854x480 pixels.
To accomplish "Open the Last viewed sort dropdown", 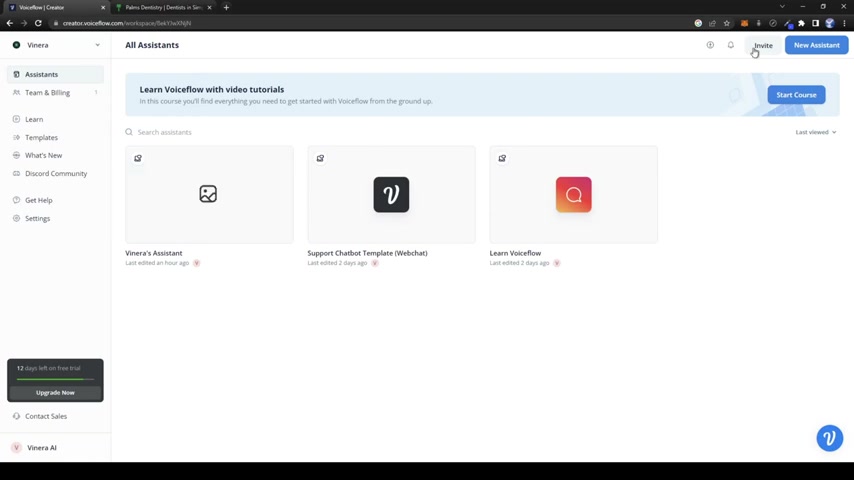I will pyautogui.click(x=815, y=132).
